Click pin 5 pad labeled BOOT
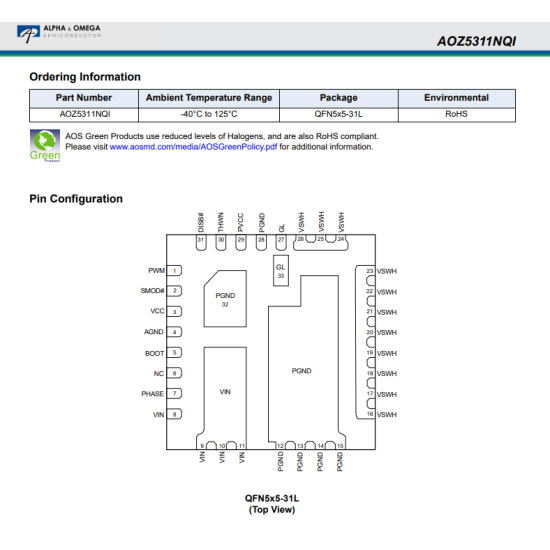Screen dimensions: 550x550 tap(174, 353)
